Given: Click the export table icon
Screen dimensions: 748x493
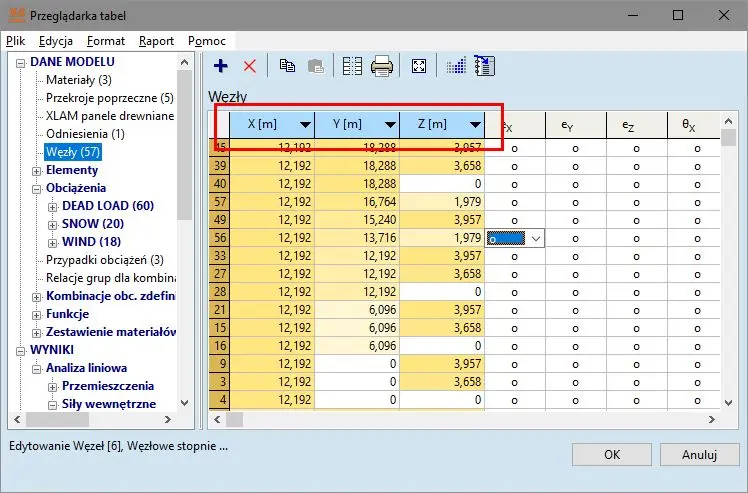Looking at the screenshot, I should [x=485, y=66].
